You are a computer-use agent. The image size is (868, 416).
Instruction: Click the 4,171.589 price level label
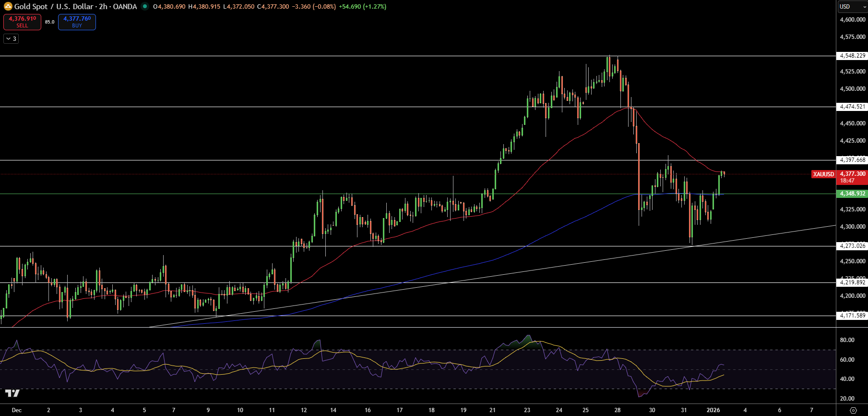coord(852,316)
